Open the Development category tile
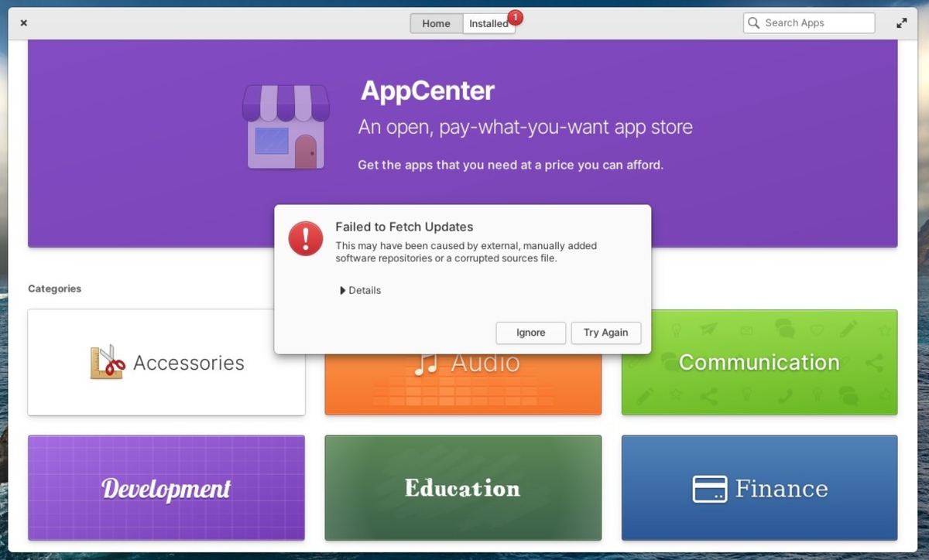 (166, 488)
